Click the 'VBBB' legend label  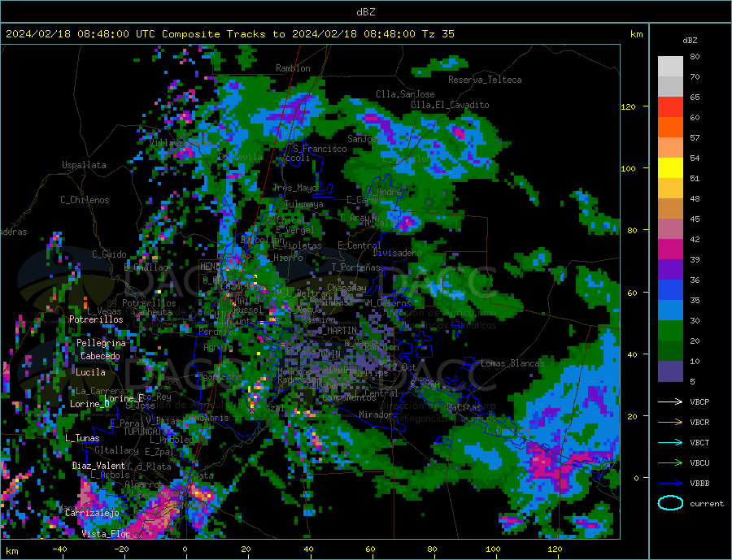699,484
